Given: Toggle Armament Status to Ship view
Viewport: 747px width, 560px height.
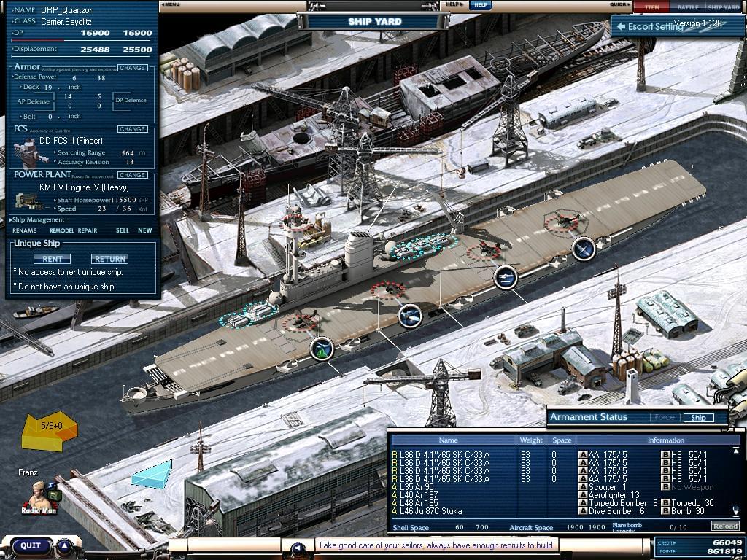Looking at the screenshot, I should 698,418.
